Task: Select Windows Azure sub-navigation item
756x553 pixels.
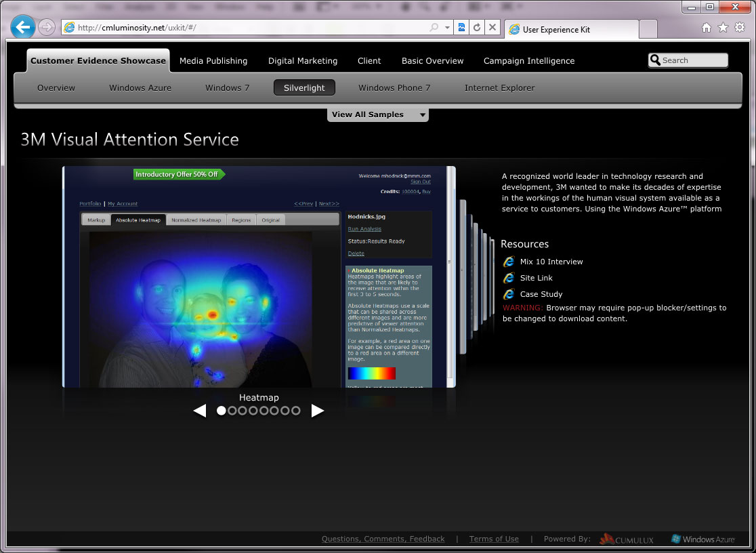Action: tap(140, 88)
